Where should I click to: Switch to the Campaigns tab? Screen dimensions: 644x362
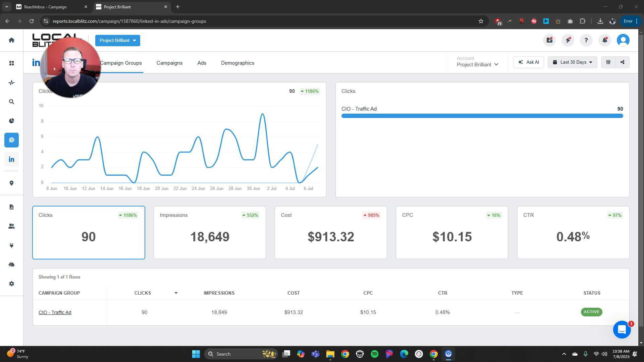click(169, 63)
